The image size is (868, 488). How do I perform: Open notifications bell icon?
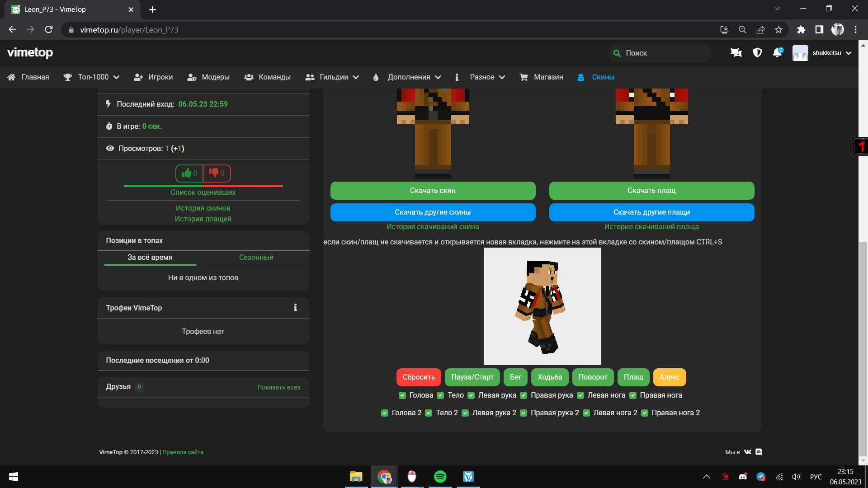coord(777,53)
